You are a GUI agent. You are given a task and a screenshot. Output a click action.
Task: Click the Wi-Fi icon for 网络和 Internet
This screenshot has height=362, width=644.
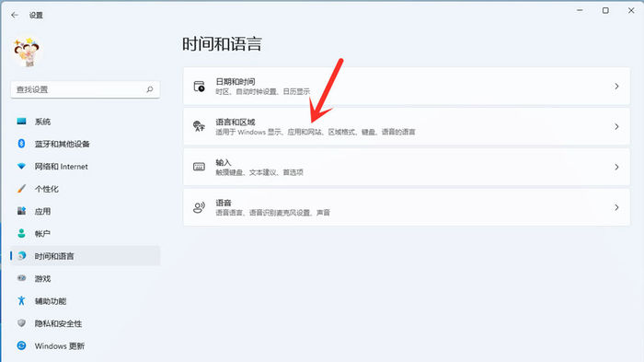(x=21, y=166)
